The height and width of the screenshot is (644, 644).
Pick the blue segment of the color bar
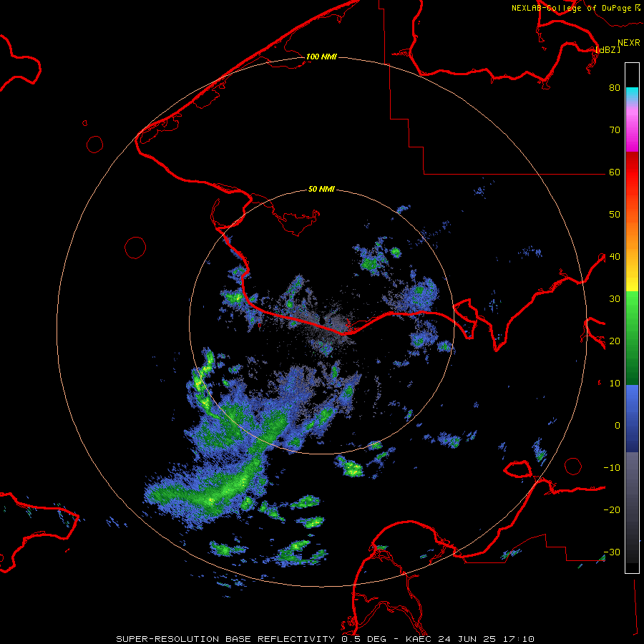(632, 418)
